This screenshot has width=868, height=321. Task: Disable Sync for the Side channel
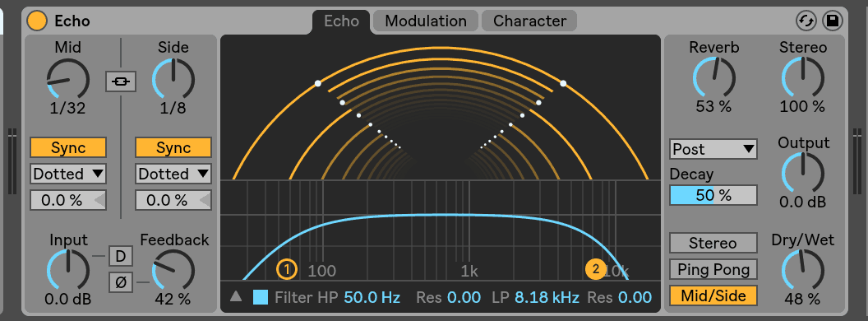point(173,148)
